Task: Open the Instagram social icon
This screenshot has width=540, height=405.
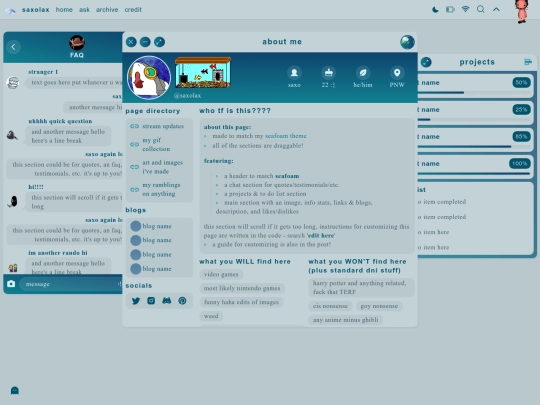Action: (x=151, y=301)
